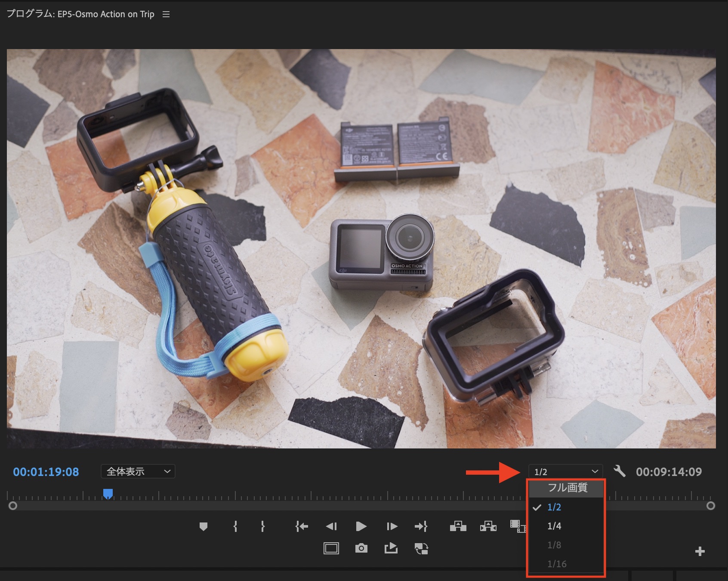This screenshot has height=581, width=728.
Task: Step forward one frame
Action: (392, 526)
